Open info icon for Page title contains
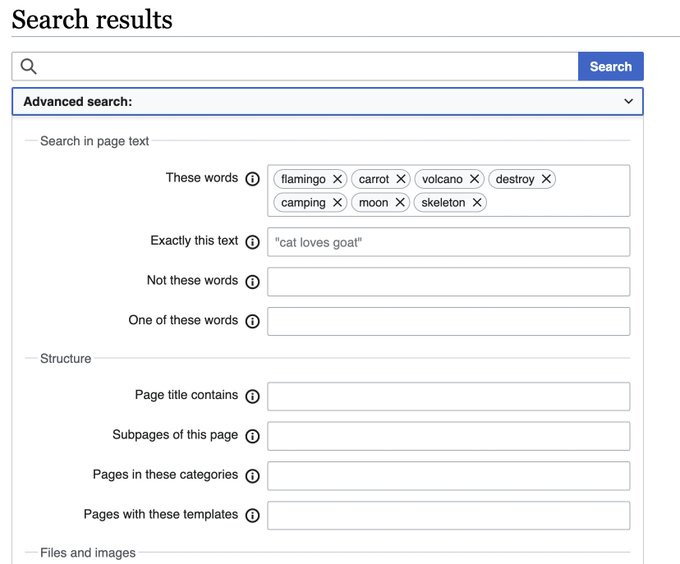The image size is (680, 564). tap(252, 396)
